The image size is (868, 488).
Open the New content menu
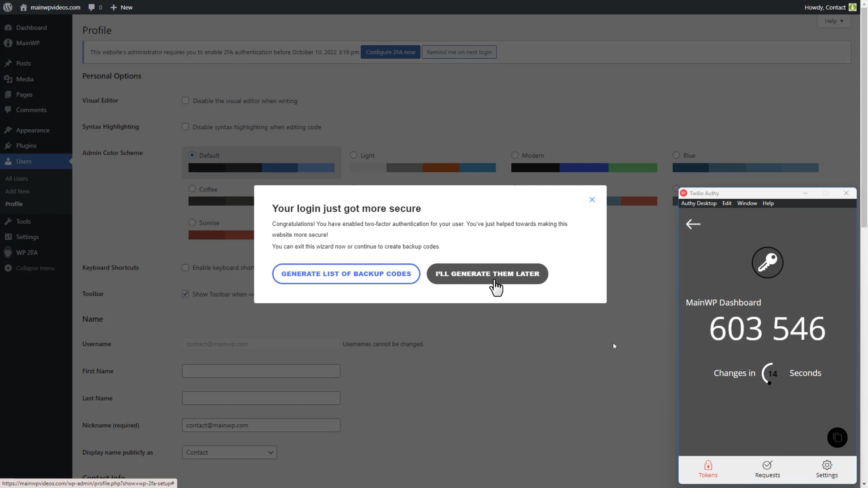[x=121, y=7]
